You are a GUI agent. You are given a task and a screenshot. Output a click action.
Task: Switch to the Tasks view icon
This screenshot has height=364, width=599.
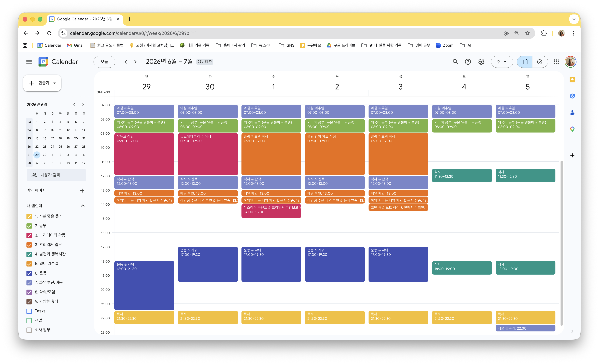pyautogui.click(x=540, y=62)
